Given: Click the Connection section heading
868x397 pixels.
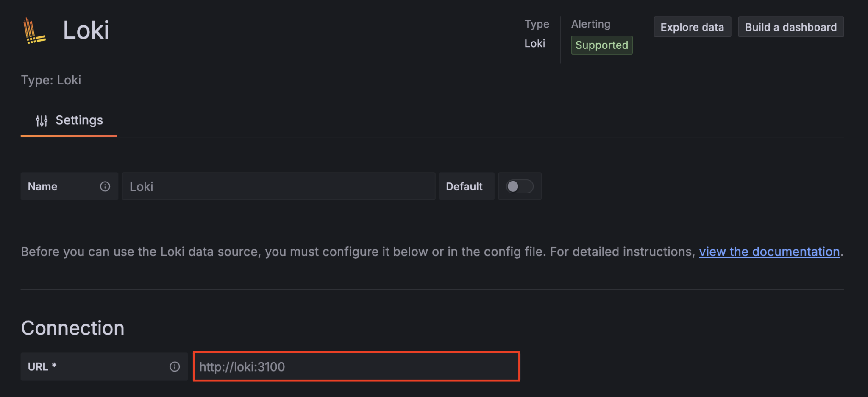Looking at the screenshot, I should pos(72,327).
